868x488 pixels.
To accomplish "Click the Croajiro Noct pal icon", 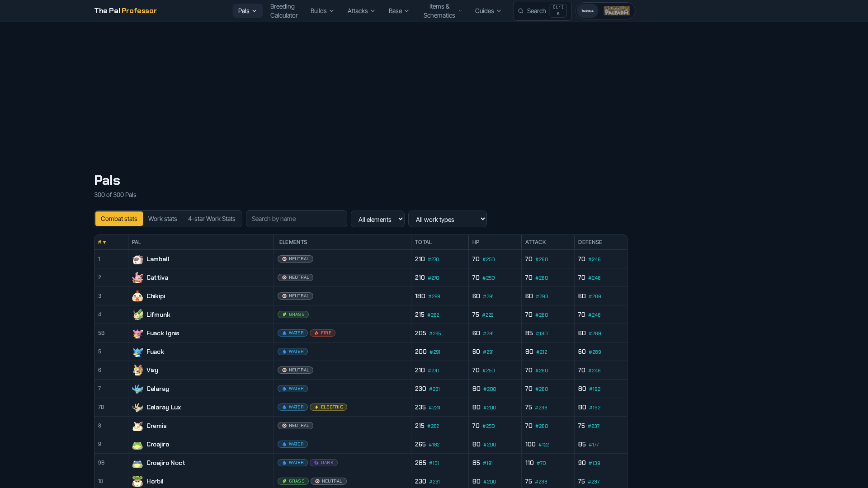I will pos(137,463).
